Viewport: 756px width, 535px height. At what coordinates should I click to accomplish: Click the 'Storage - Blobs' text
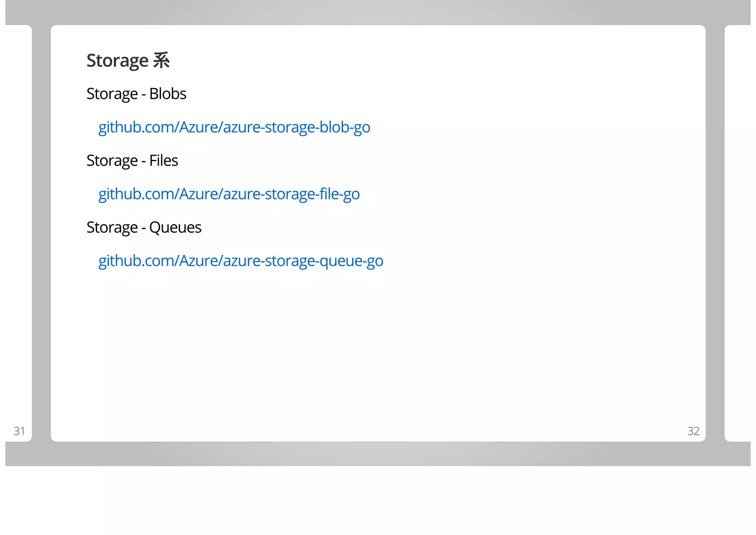tap(136, 94)
